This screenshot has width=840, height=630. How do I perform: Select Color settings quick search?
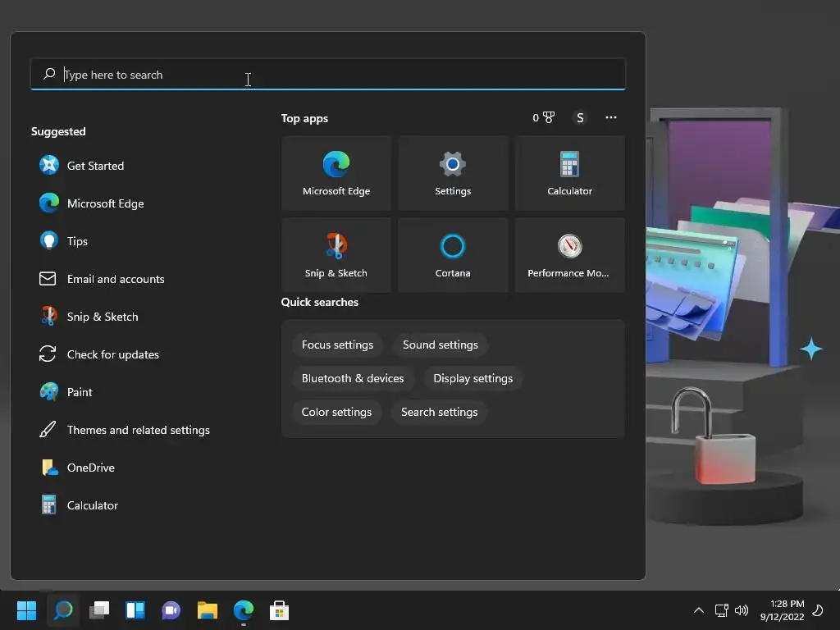(x=336, y=412)
